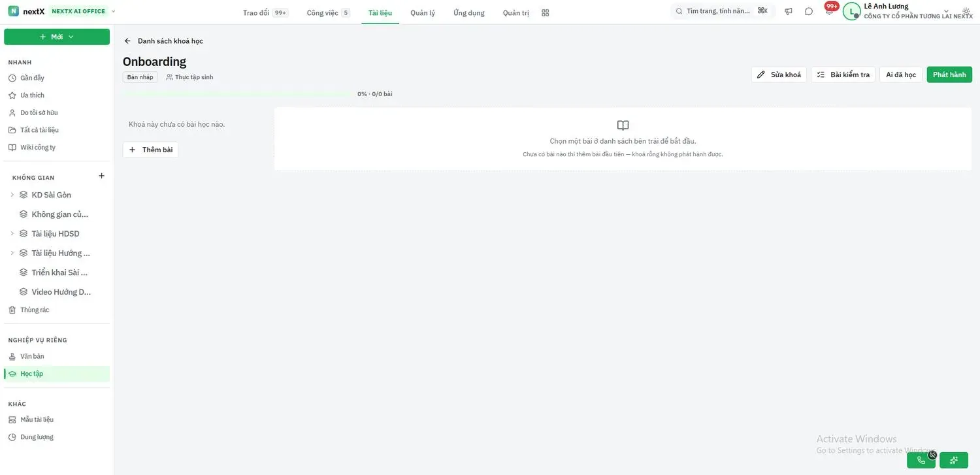Open Tất cả tài liệu
This screenshot has height=475, width=980.
(x=57, y=130)
